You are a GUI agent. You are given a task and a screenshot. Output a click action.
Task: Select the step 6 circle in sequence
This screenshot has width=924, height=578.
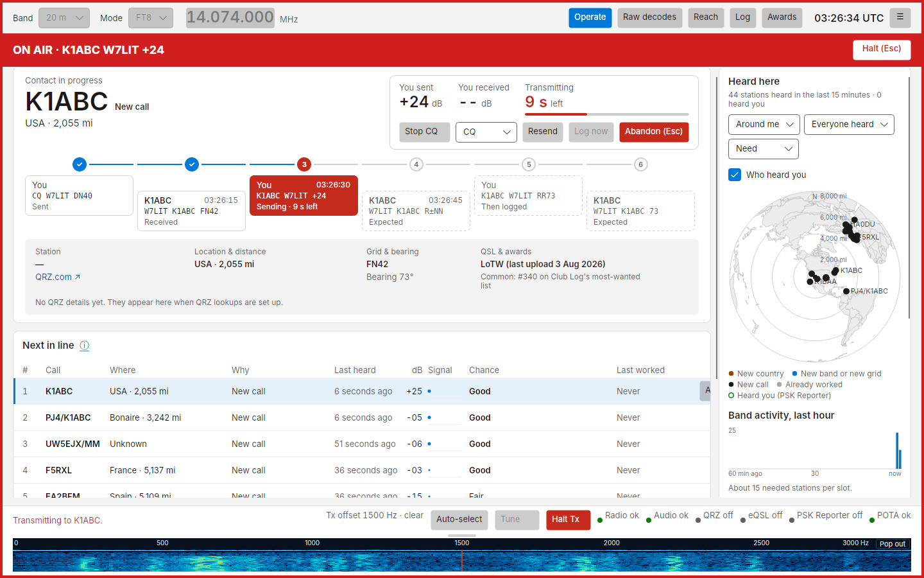pyautogui.click(x=640, y=164)
